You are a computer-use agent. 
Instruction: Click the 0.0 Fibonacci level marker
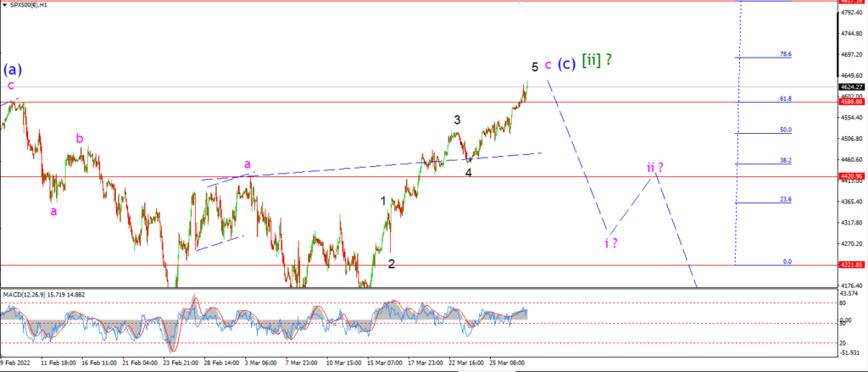coord(787,261)
